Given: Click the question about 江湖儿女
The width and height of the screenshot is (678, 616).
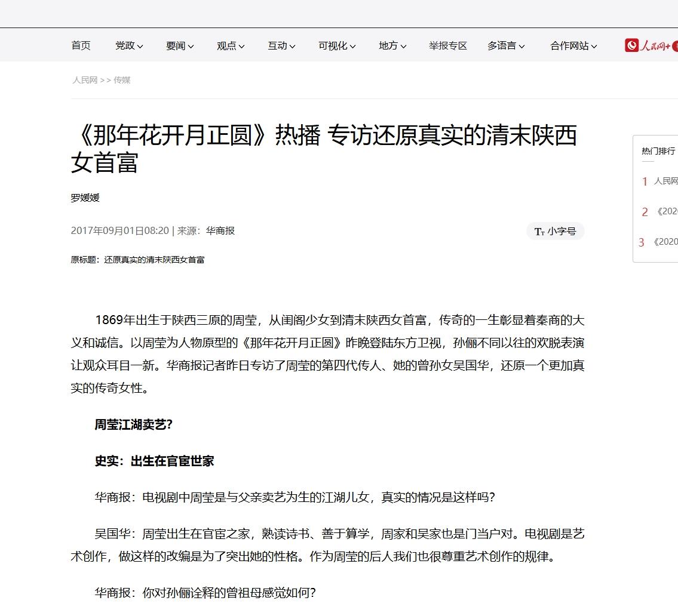Looking at the screenshot, I should 294,498.
